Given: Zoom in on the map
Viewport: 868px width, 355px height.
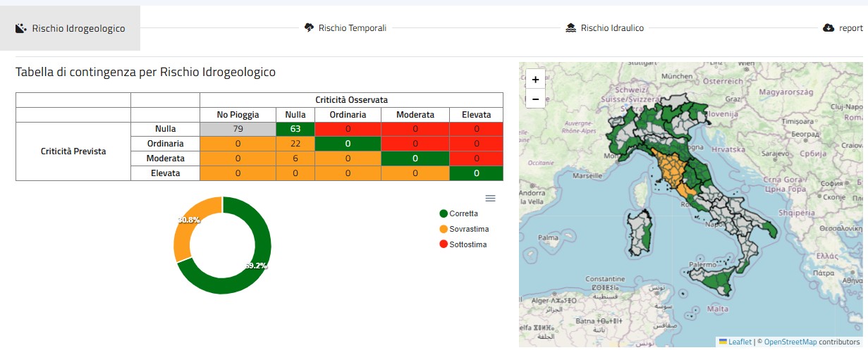Looking at the screenshot, I should [535, 79].
